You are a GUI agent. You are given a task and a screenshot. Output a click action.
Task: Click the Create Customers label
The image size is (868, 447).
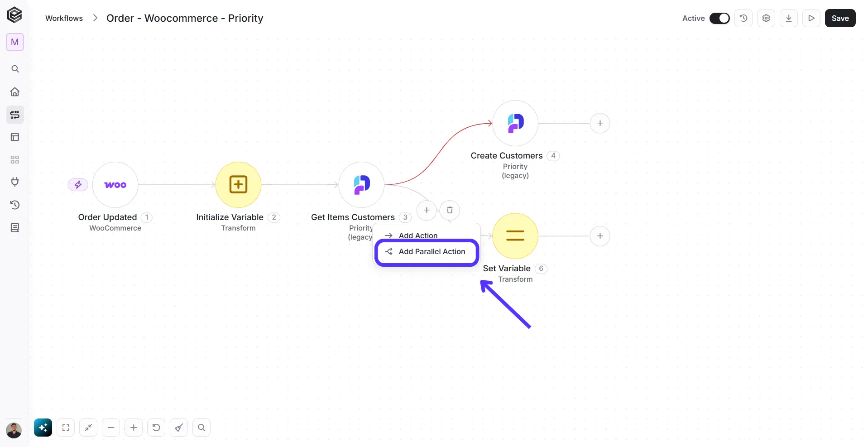click(x=507, y=156)
